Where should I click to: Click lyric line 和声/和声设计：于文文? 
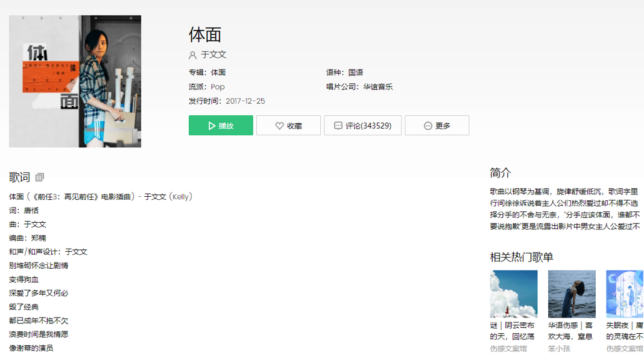pos(48,252)
